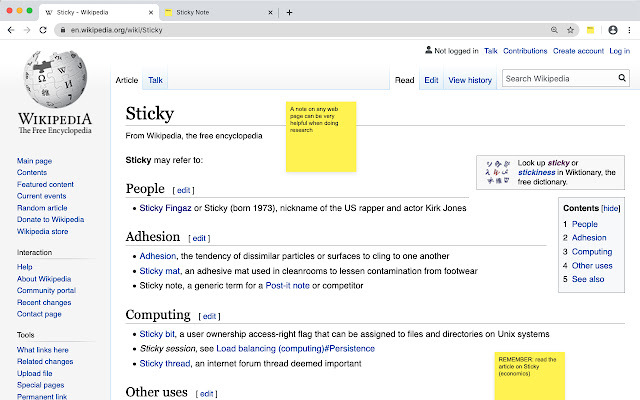Open Recent changes in sidebar
640x400 pixels.
tap(44, 302)
